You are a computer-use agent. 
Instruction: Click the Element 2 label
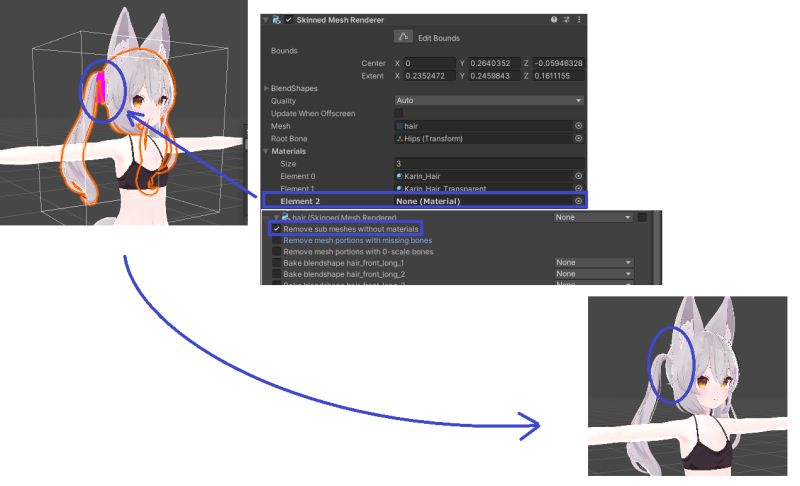point(300,201)
